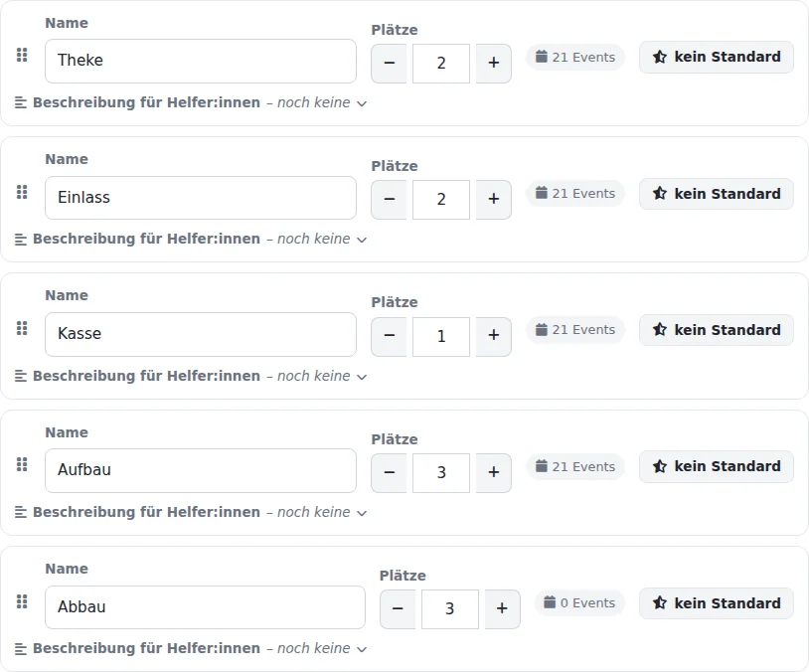Grab the drag handle of the Kasse row
809x672 pixels.
point(22,328)
